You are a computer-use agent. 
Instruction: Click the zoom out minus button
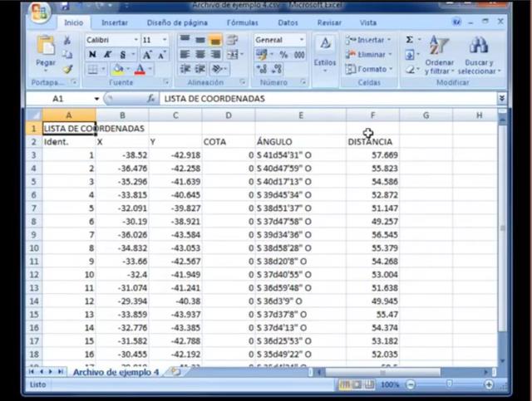[411, 384]
